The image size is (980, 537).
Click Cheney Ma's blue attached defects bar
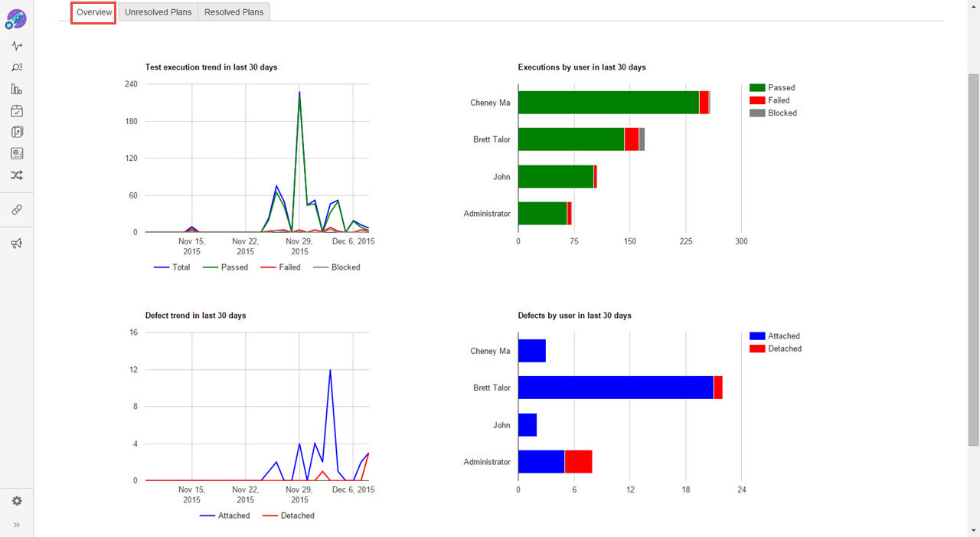532,351
